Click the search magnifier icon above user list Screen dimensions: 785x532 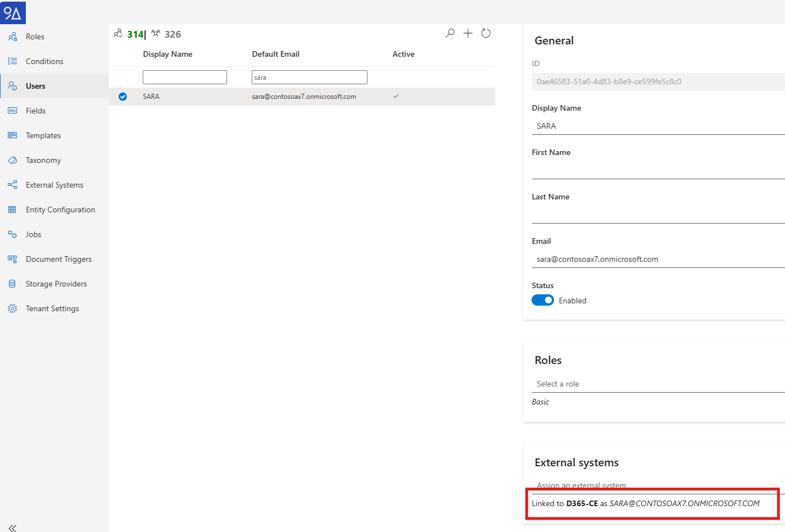click(450, 34)
